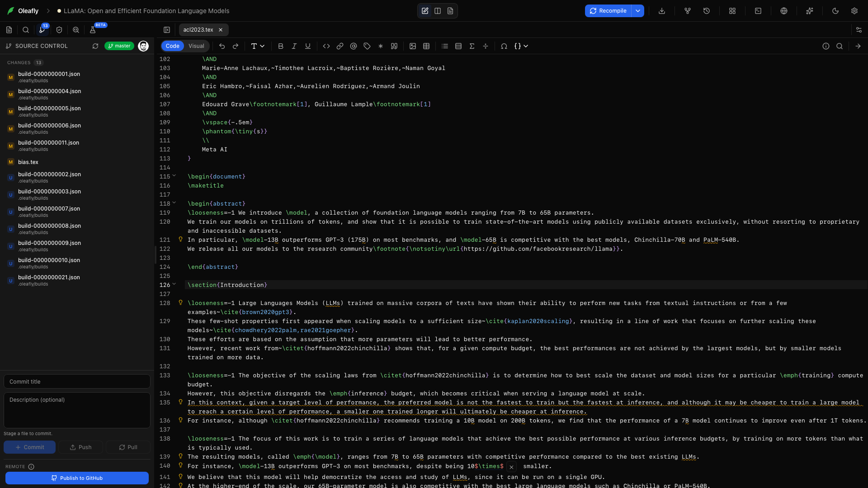868x488 pixels.
Task: Select editor-only layout view
Action: 425,11
